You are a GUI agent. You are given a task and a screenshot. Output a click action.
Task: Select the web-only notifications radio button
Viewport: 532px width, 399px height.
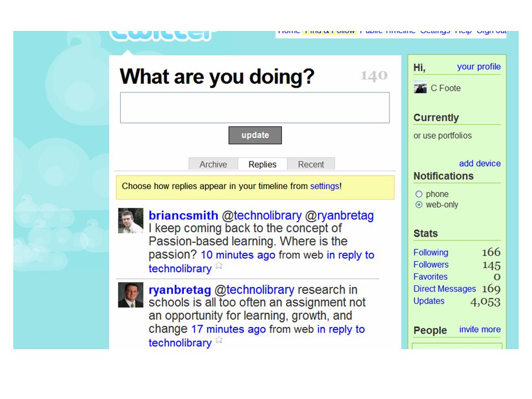pos(419,204)
